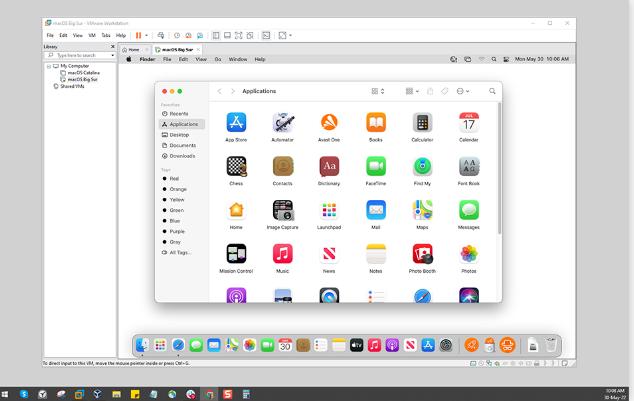Screen dimensions: 634x401
Task: Open the Apple TV app in the Dock
Action: pyautogui.click(x=356, y=345)
